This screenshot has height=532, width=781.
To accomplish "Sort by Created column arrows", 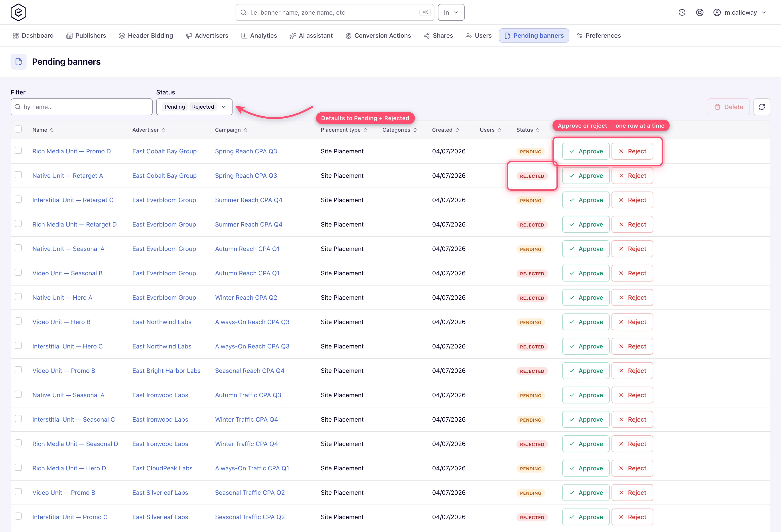I will pos(457,130).
